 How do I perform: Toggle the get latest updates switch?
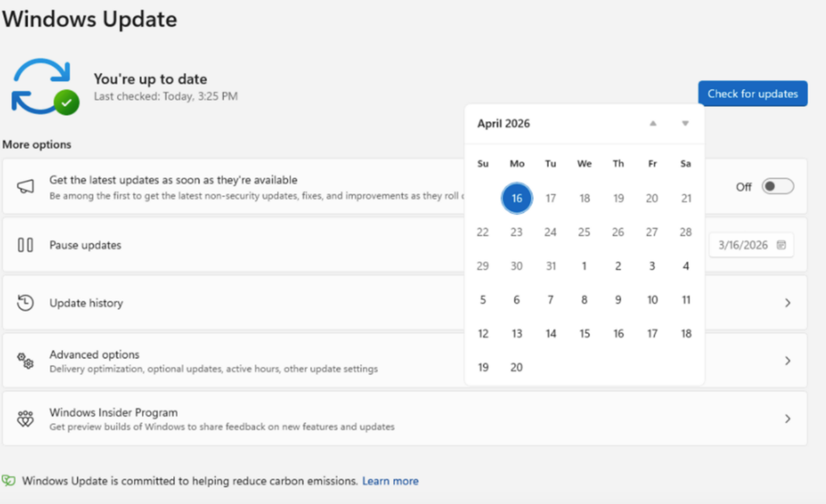(777, 186)
